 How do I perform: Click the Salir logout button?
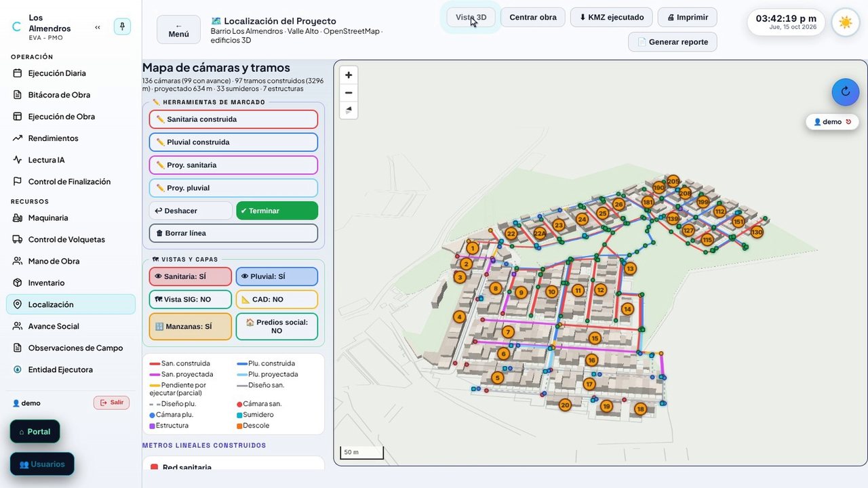click(x=111, y=403)
